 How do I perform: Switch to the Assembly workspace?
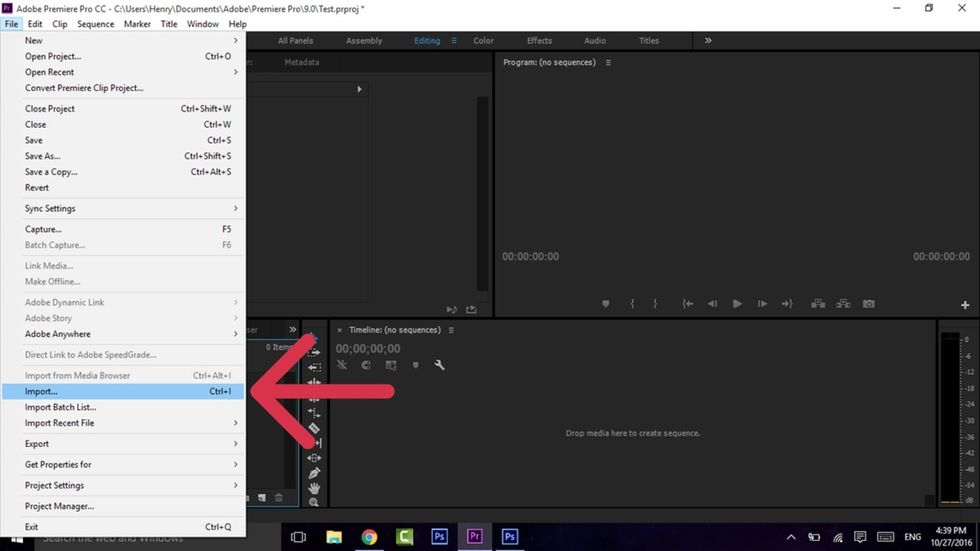tap(364, 41)
